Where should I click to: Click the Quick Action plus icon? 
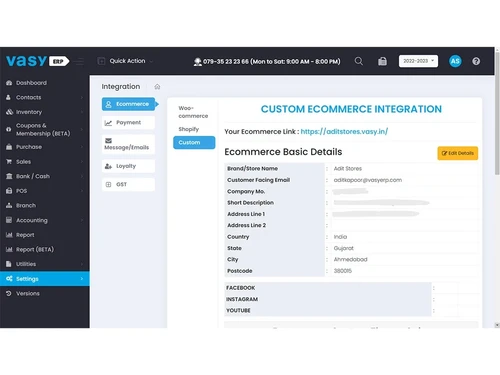coord(101,61)
